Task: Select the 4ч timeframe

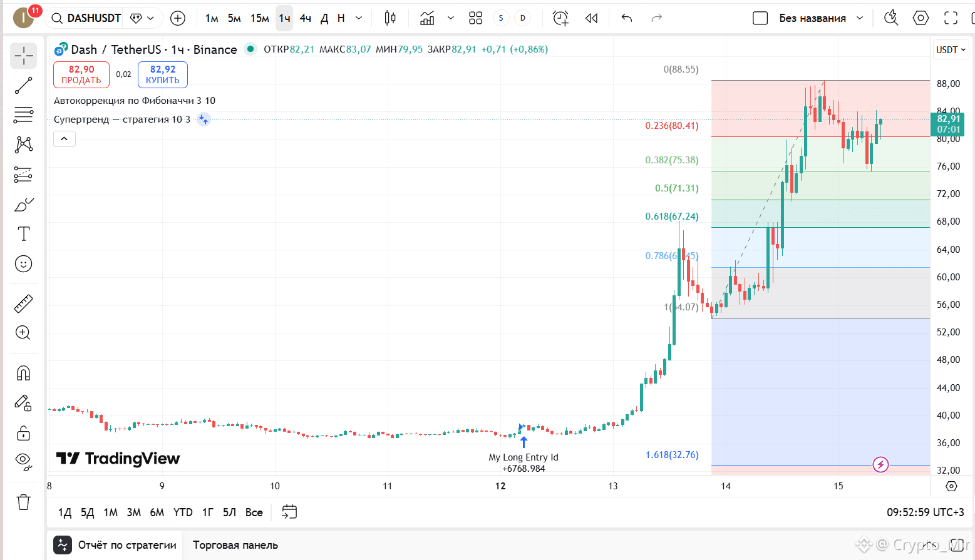Action: coord(305,18)
